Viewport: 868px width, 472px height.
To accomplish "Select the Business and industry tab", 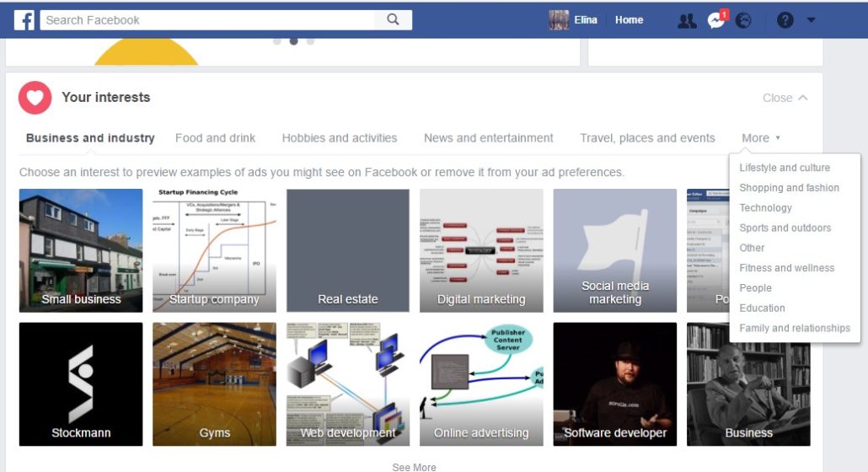I will pos(90,137).
